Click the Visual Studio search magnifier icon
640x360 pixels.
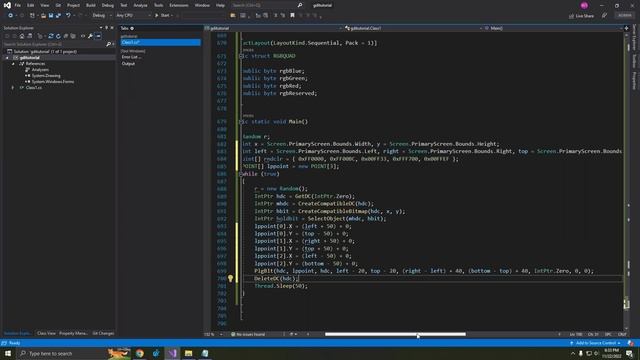click(x=300, y=5)
